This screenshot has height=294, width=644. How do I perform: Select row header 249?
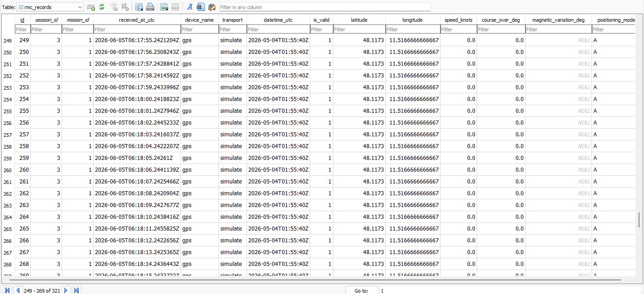(7, 40)
